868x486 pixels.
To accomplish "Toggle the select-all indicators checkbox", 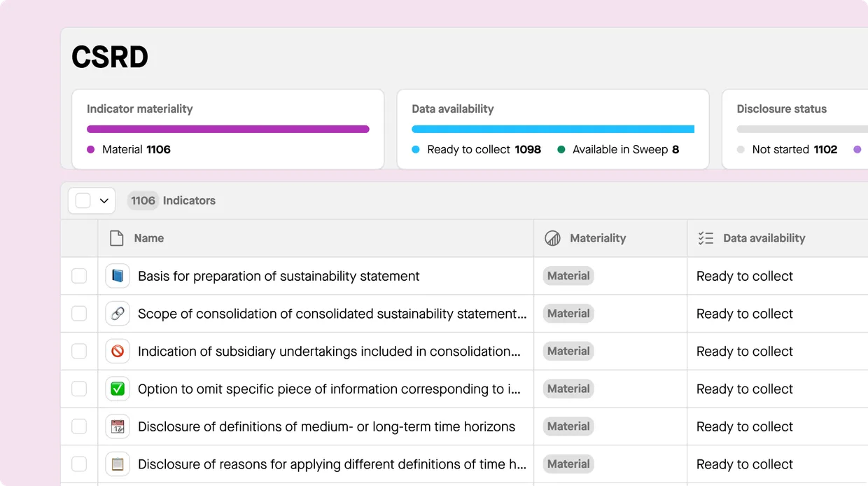I will pos(83,201).
